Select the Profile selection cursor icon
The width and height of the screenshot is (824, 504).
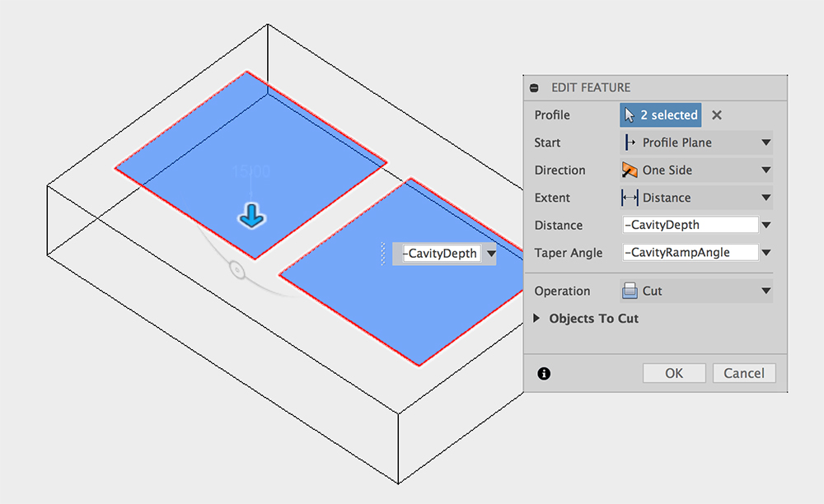click(628, 114)
